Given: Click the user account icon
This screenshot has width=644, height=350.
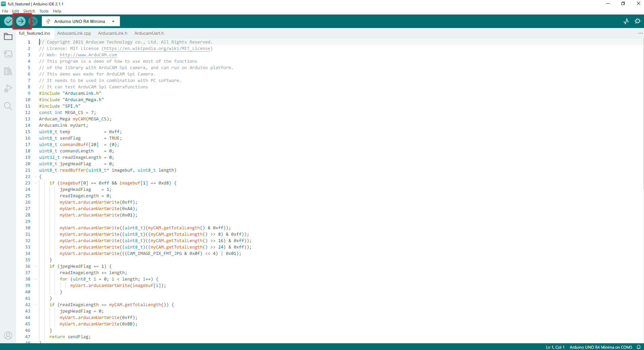Looking at the screenshot, I should click(8, 336).
